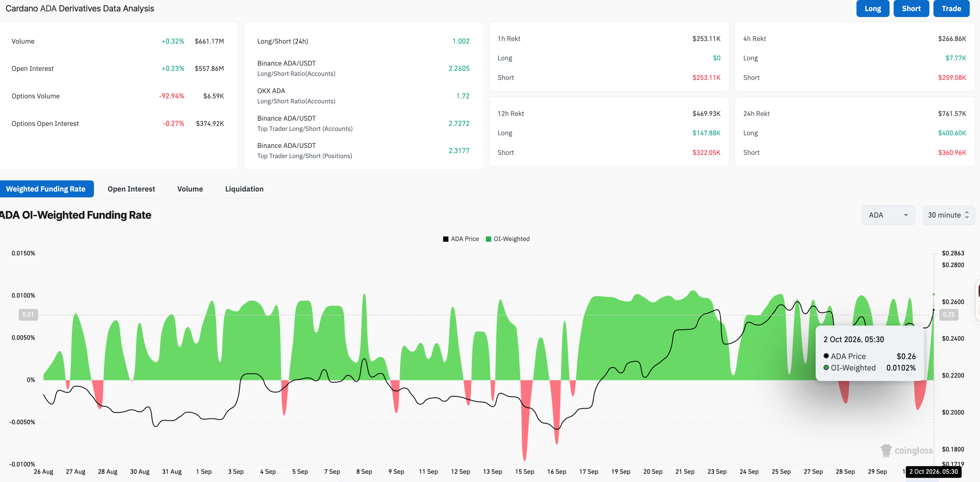
Task: Click black ADA Price legend square
Action: (446, 239)
